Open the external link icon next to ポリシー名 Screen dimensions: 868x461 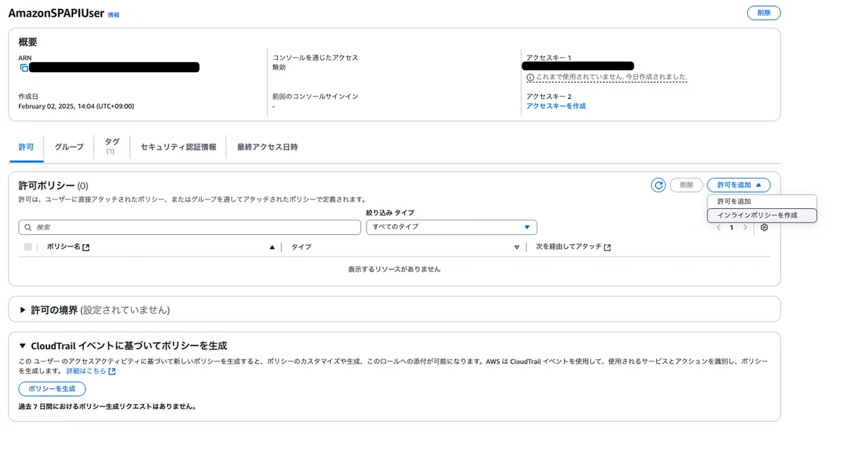[86, 247]
